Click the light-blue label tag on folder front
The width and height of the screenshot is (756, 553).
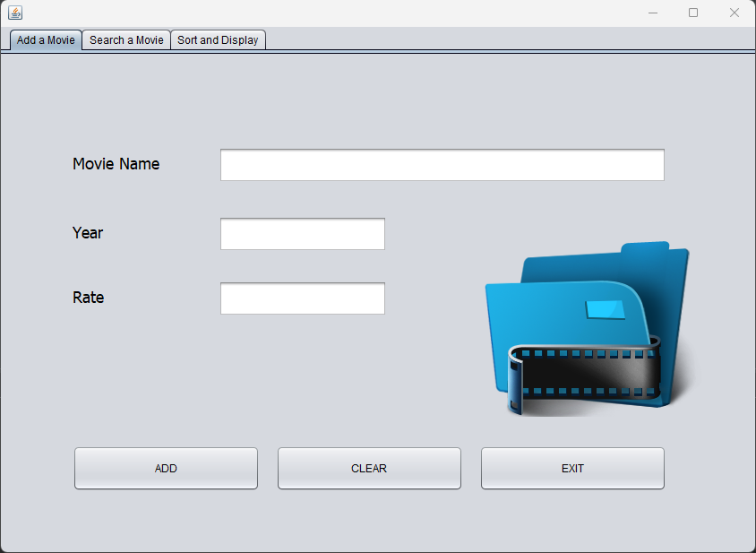(x=606, y=310)
